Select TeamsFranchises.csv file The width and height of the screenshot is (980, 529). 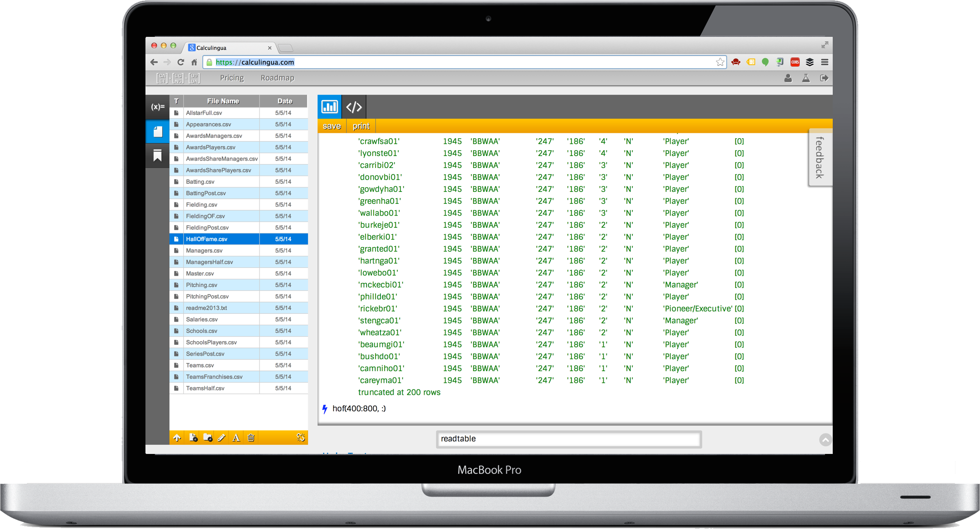click(x=239, y=377)
